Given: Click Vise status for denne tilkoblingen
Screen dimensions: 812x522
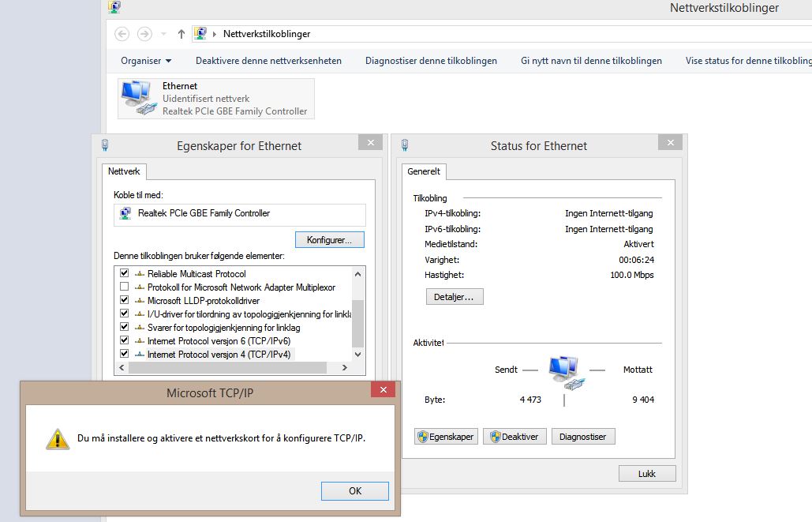Looking at the screenshot, I should (x=748, y=61).
